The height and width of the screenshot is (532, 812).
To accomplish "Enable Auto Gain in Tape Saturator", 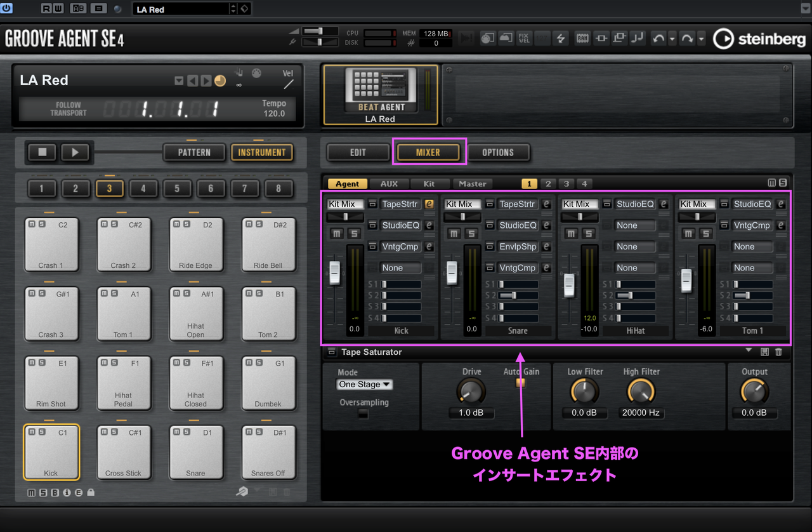I will (521, 382).
